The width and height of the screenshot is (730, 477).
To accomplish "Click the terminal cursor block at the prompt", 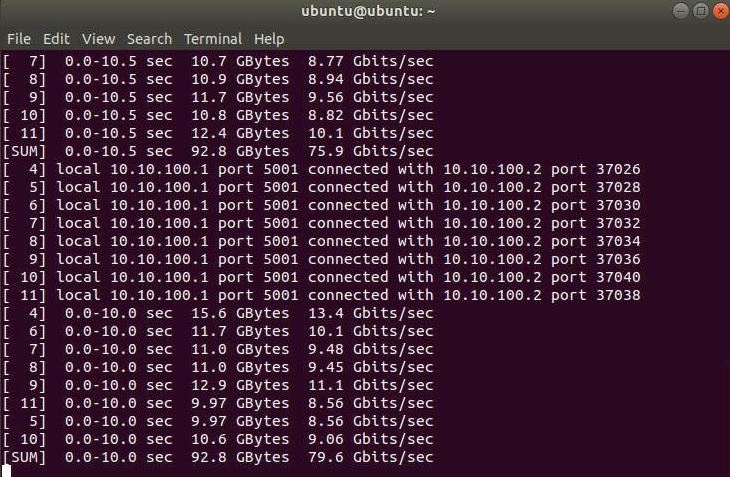I will (x=6, y=471).
